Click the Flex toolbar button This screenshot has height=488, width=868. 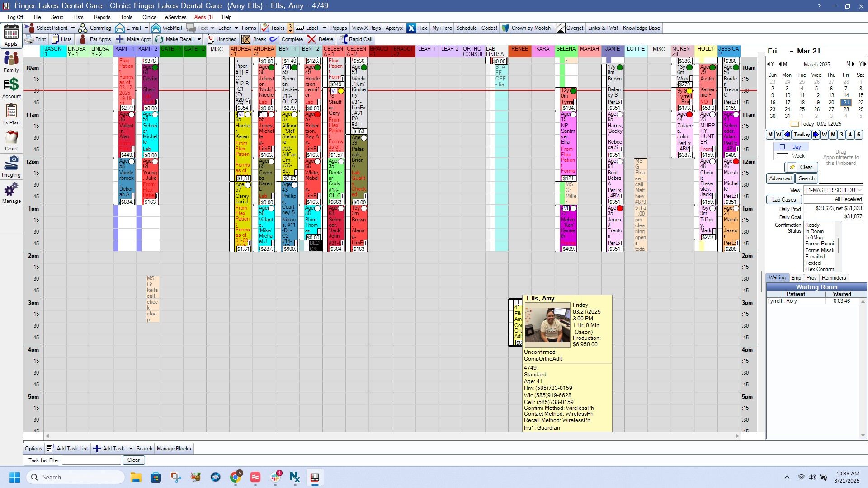pyautogui.click(x=417, y=28)
